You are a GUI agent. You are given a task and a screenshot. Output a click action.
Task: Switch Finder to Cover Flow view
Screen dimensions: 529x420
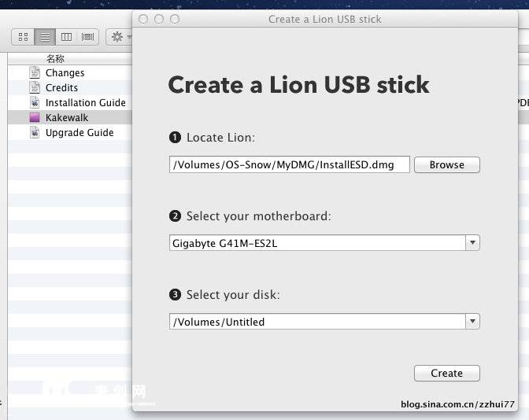(x=87, y=37)
